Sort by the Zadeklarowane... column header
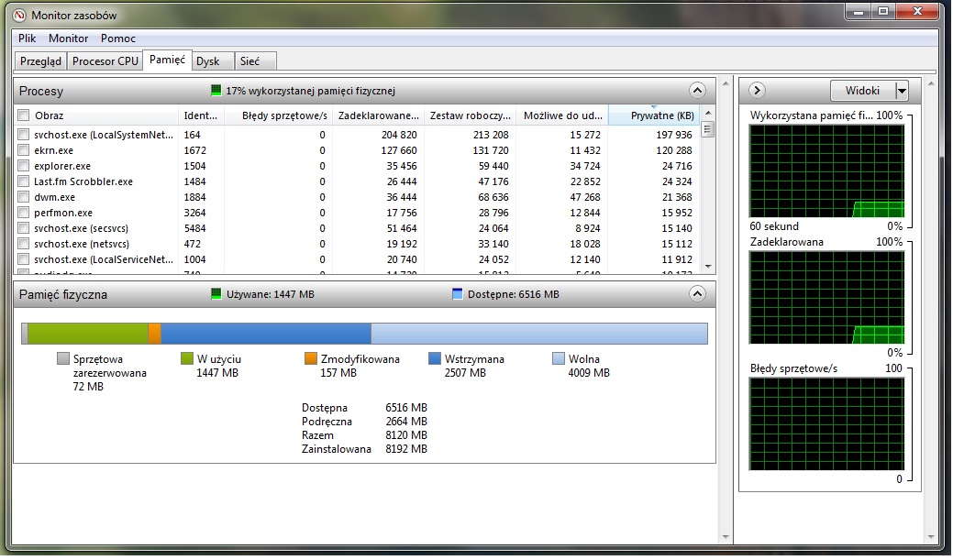Screen dimensions: 953x560 click(x=379, y=115)
